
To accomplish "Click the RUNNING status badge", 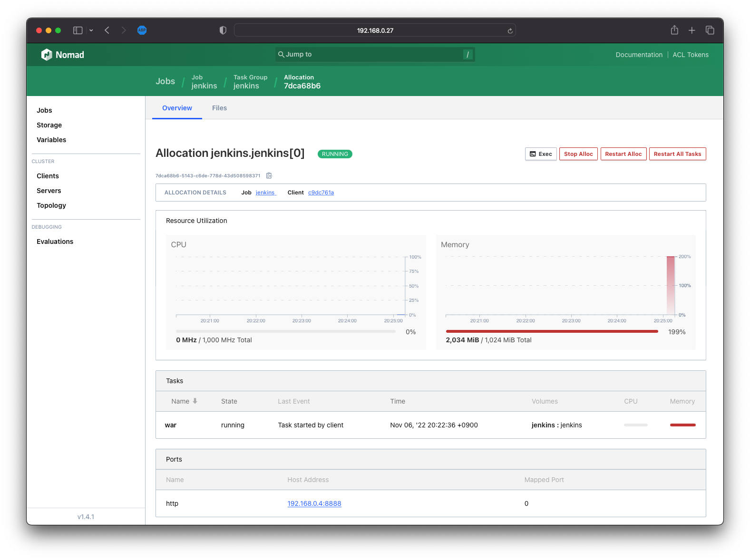I will click(x=335, y=154).
